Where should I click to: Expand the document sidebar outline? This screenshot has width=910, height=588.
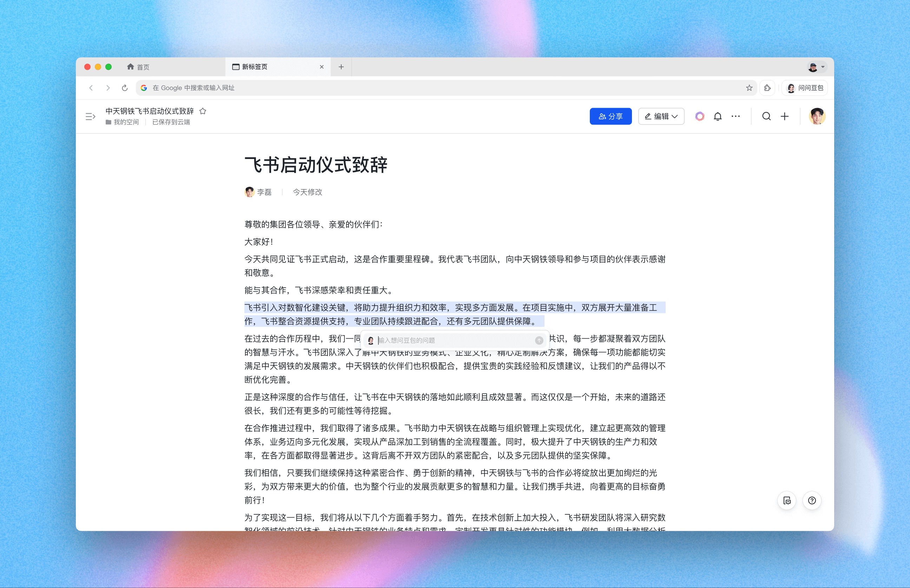91,116
